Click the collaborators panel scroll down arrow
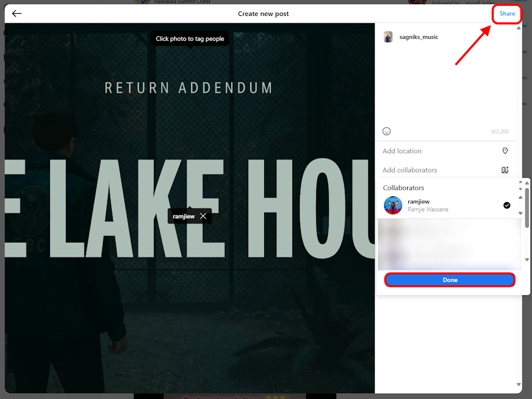 527,260
